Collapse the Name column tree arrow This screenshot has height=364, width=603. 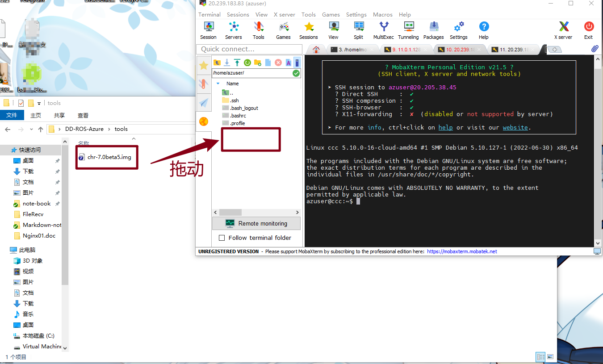pos(218,84)
